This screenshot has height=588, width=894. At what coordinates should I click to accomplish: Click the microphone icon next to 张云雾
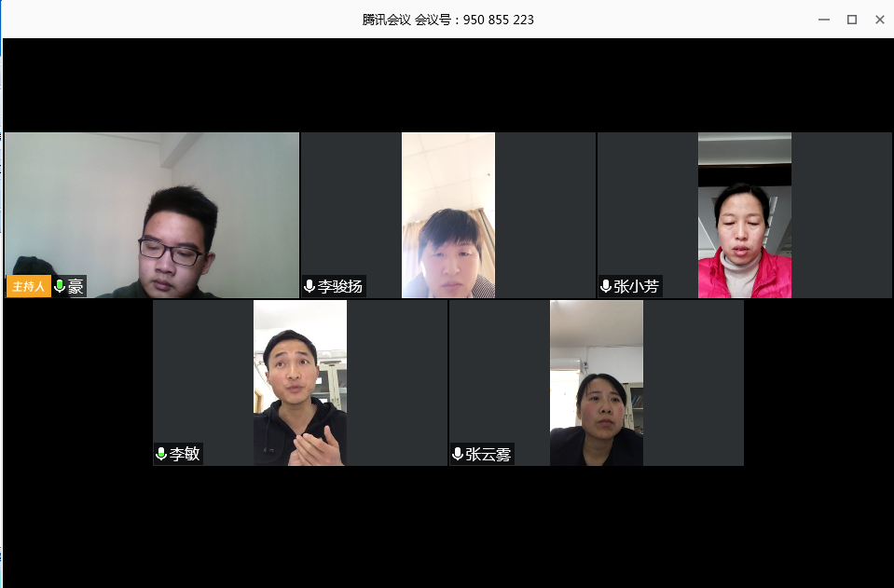tap(458, 454)
